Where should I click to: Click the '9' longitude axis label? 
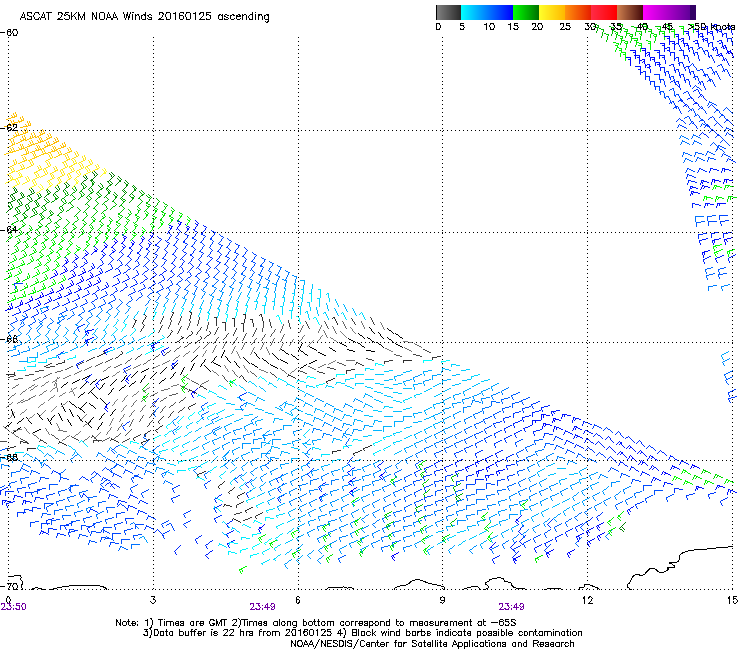pos(442,600)
